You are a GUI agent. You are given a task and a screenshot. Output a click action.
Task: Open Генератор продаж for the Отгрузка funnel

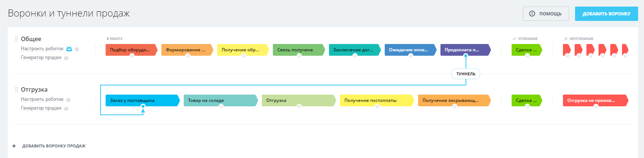pyautogui.click(x=41, y=108)
